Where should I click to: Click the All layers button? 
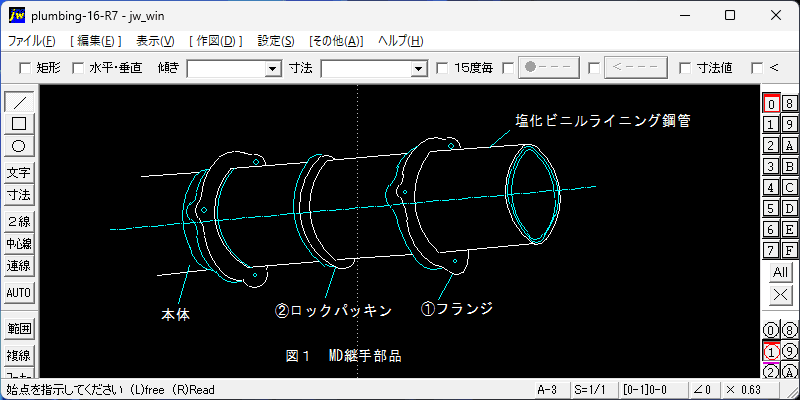780,272
